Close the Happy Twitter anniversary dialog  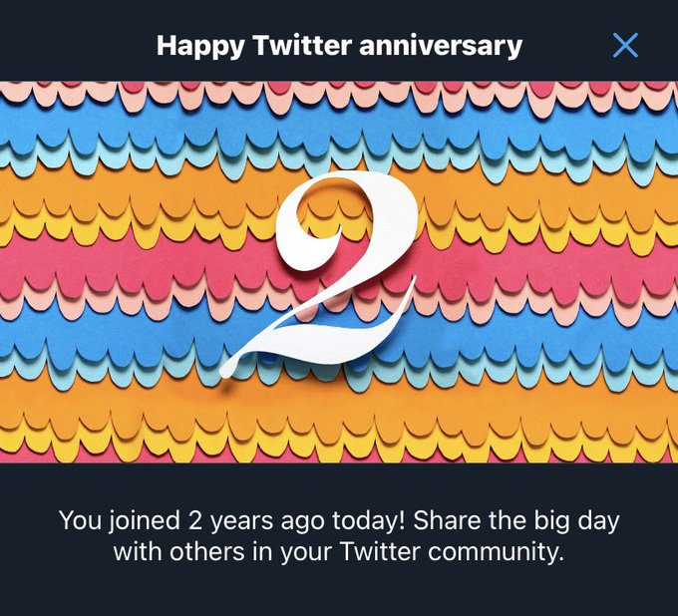pyautogui.click(x=625, y=45)
